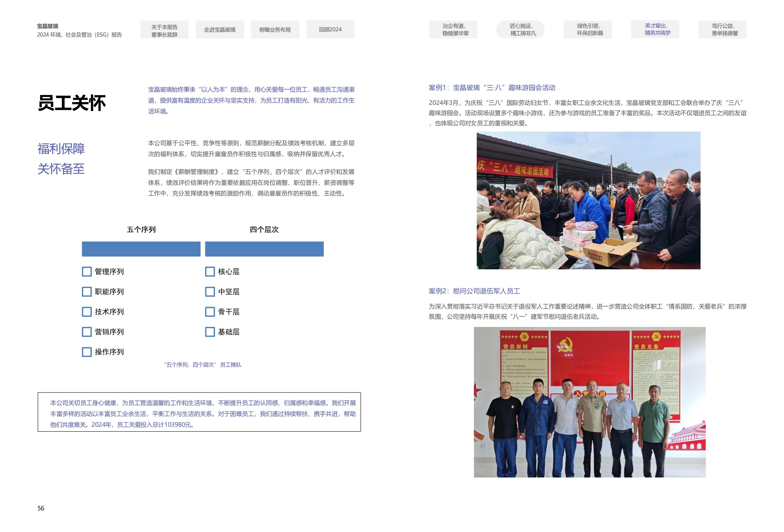This screenshot has width=784, height=532.
Task: Open the 关于本报告 董事长致辞 tab
Action: click(x=164, y=30)
